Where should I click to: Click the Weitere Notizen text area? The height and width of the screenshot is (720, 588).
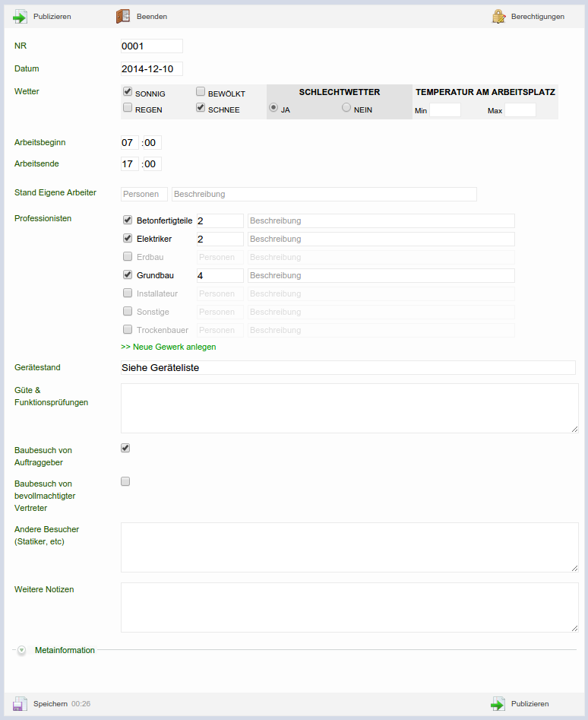349,607
